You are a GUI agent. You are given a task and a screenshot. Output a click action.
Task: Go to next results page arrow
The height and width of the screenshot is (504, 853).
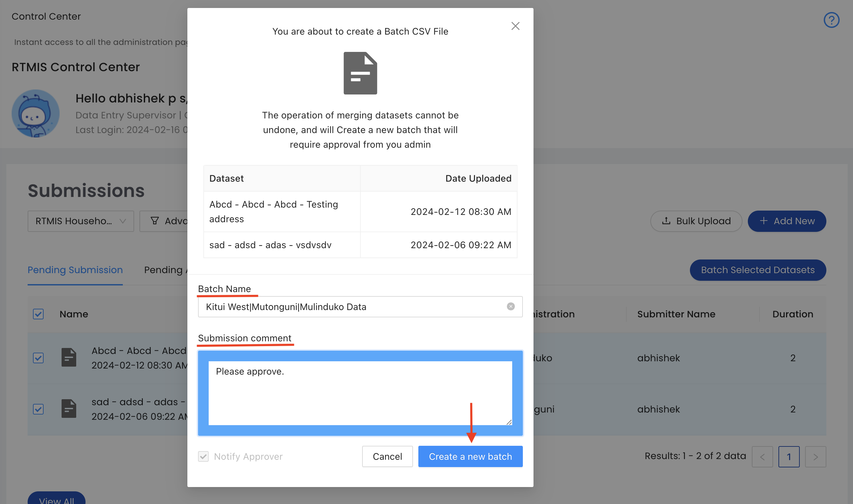815,457
